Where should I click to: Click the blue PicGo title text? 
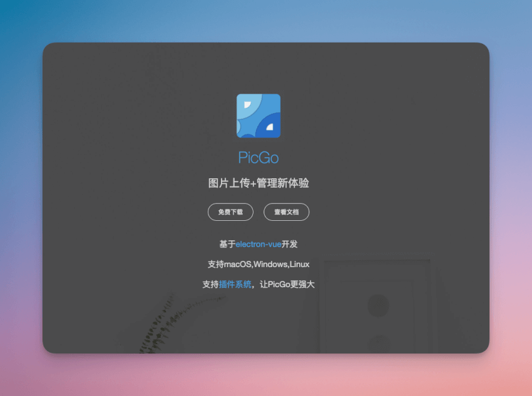pos(258,158)
